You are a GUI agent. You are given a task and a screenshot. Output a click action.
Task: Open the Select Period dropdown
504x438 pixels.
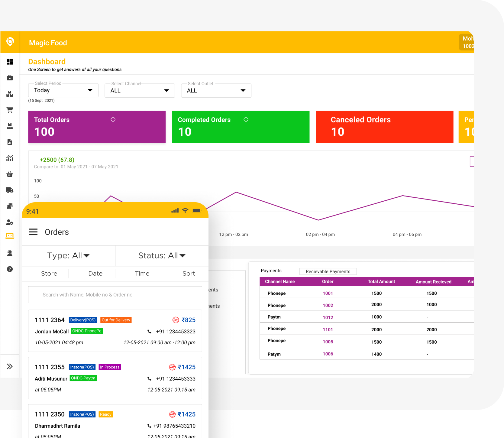[63, 90]
